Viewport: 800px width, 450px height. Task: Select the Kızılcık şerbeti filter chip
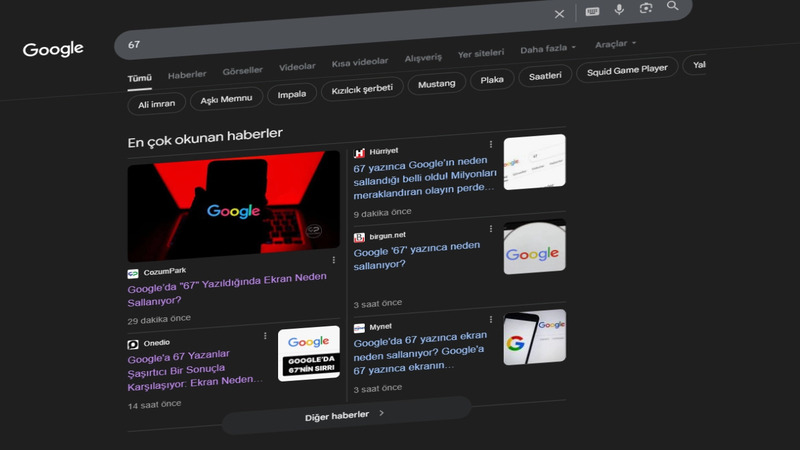(362, 89)
